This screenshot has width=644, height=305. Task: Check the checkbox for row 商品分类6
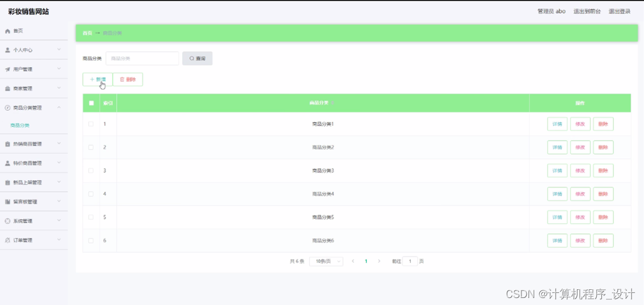pos(91,240)
